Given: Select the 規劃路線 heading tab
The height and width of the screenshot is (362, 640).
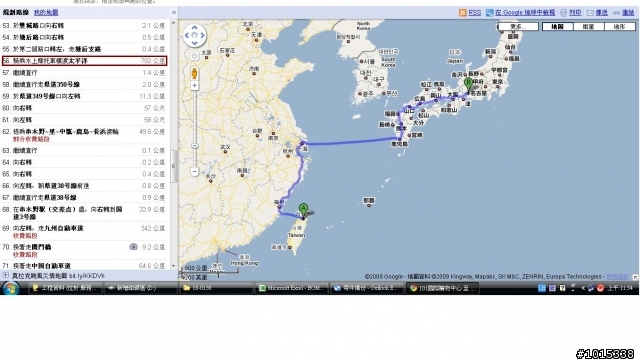Looking at the screenshot, I should 16,13.
